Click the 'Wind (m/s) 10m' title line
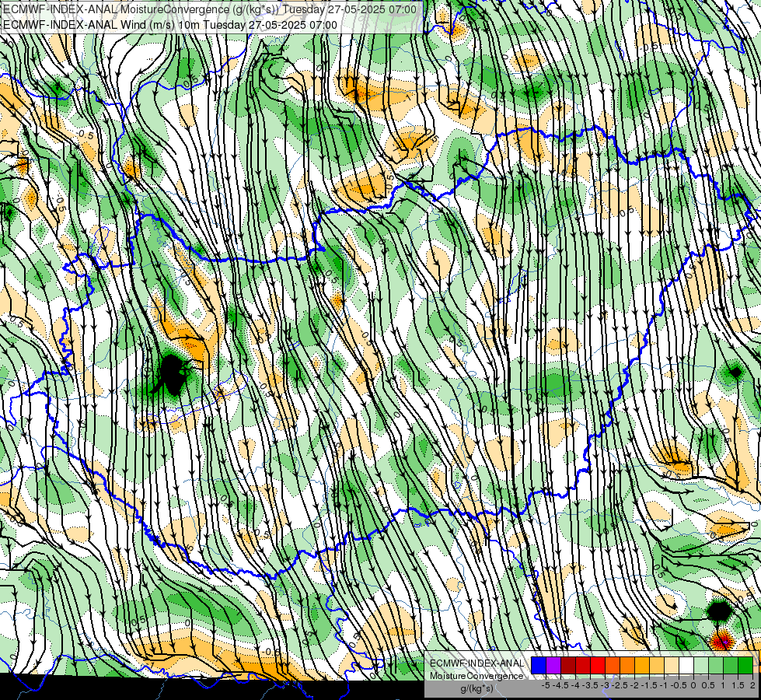The image size is (761, 700). [170, 25]
